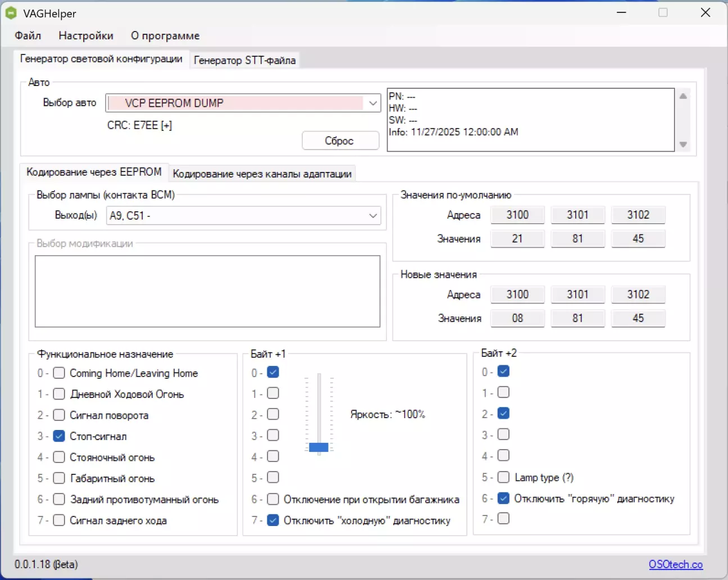
Task: Switch to Кодирование через каналы адаптации tab
Action: pyautogui.click(x=262, y=174)
